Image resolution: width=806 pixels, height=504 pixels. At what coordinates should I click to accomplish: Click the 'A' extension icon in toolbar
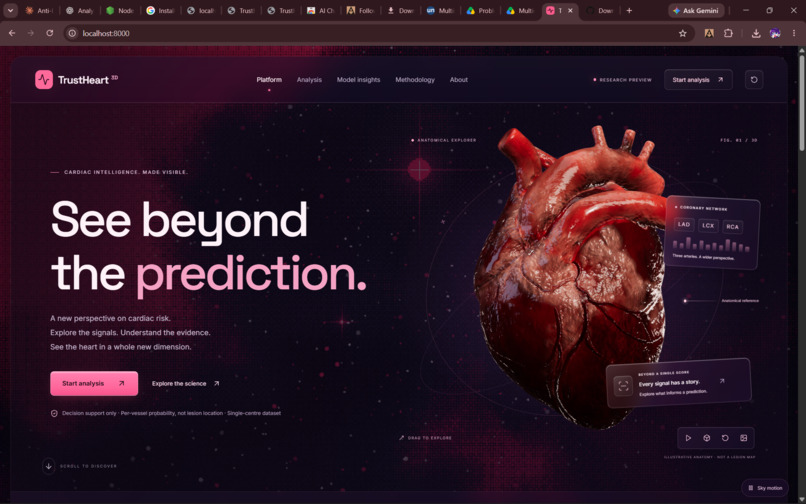[x=709, y=33]
